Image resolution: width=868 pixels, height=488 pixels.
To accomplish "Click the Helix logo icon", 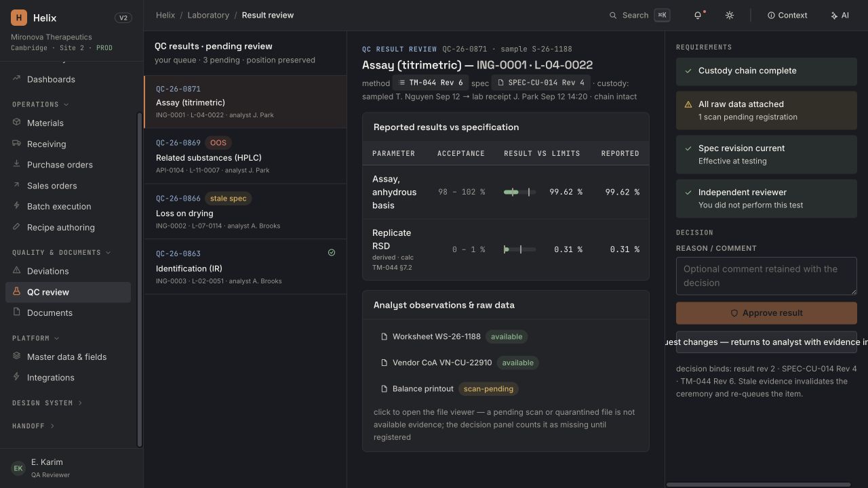I will click(19, 18).
